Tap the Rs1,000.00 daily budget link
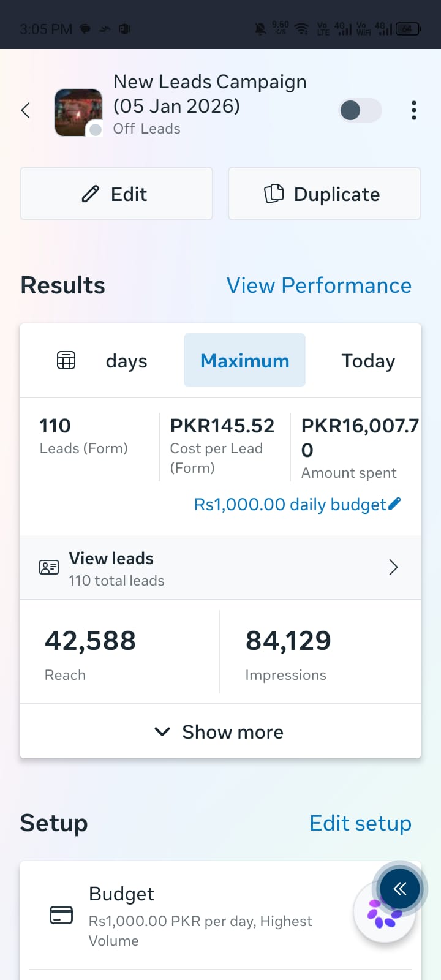The width and height of the screenshot is (441, 980). pos(290,504)
